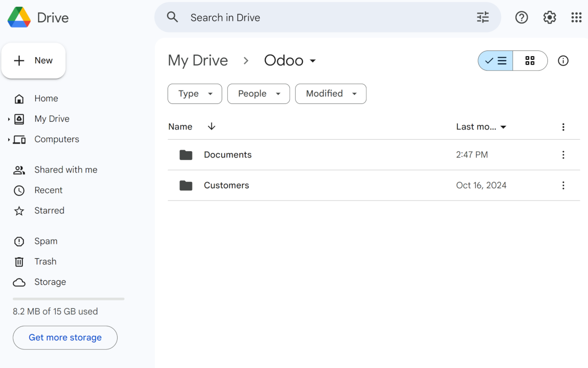Switch to list layout view
Image resolution: width=588 pixels, height=368 pixels.
point(495,61)
